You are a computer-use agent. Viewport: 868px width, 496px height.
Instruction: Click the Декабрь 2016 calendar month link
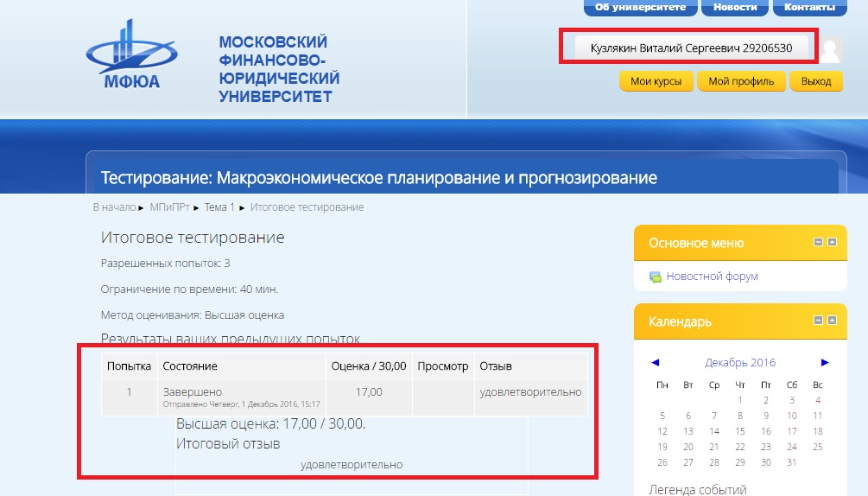(740, 362)
